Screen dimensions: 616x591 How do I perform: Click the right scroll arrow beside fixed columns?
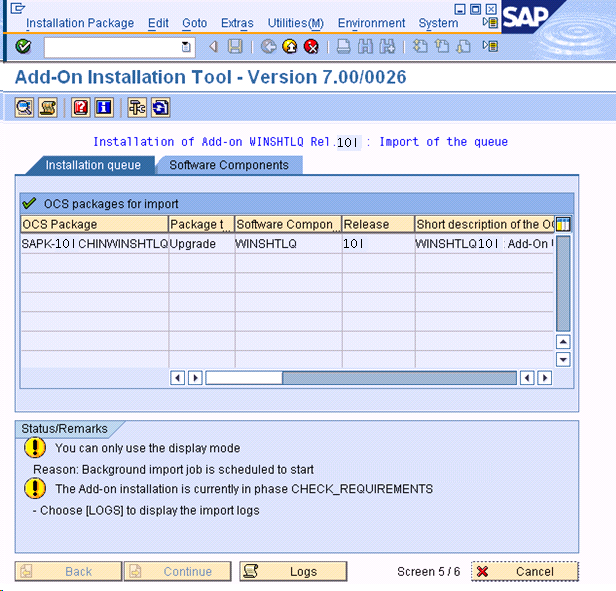[x=195, y=378]
